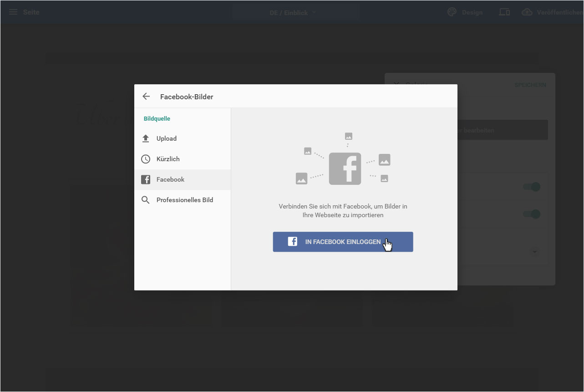This screenshot has height=392, width=584.
Task: Click the back arrow in Facebook-Bilder dialog
Action: coord(146,97)
